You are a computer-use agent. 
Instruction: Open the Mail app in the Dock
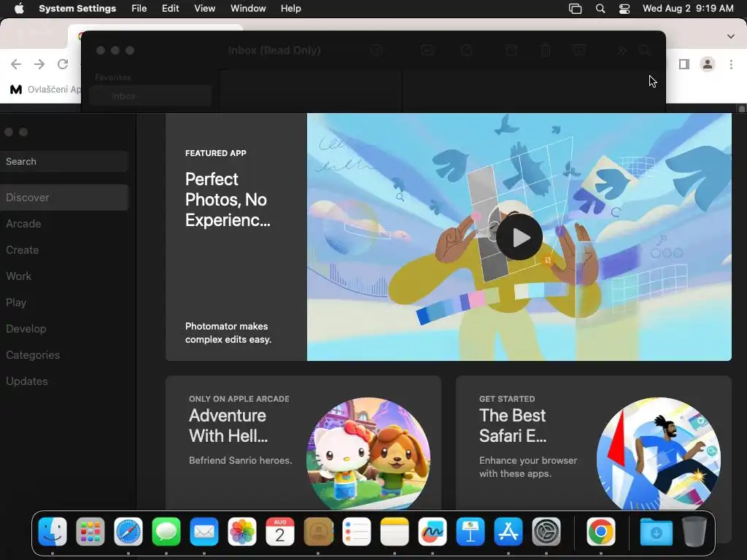204,532
